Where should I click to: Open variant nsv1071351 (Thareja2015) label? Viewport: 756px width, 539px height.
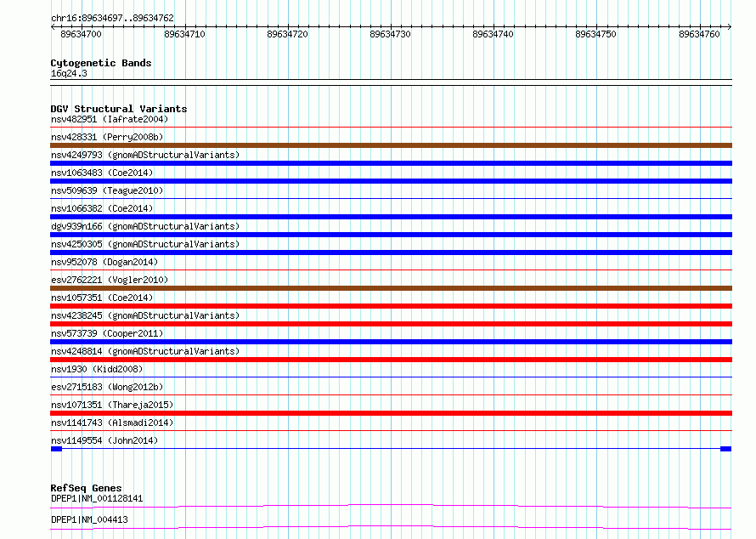coord(112,405)
